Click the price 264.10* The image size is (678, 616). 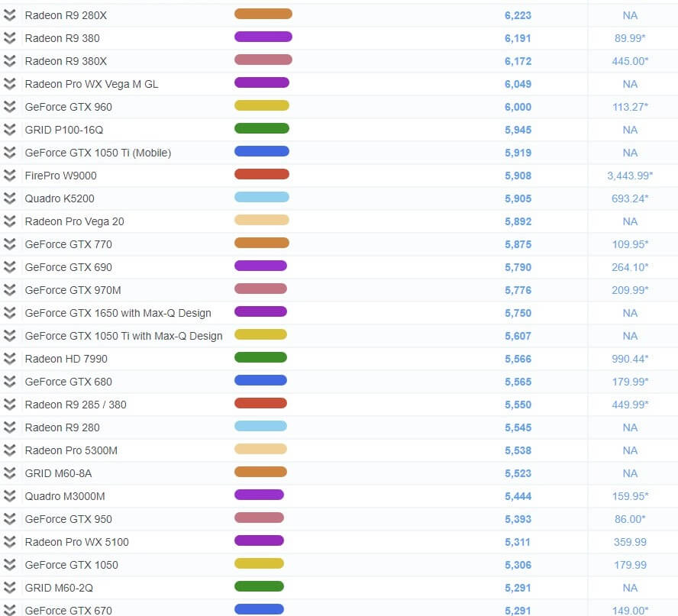point(630,268)
